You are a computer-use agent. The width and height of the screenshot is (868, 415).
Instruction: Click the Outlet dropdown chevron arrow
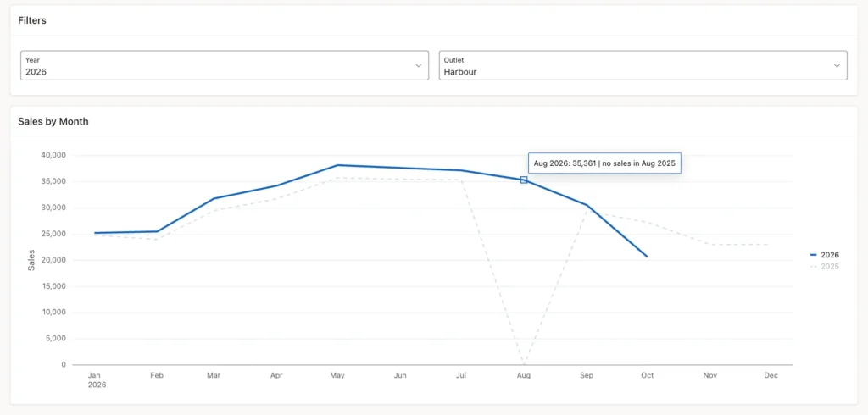click(837, 65)
